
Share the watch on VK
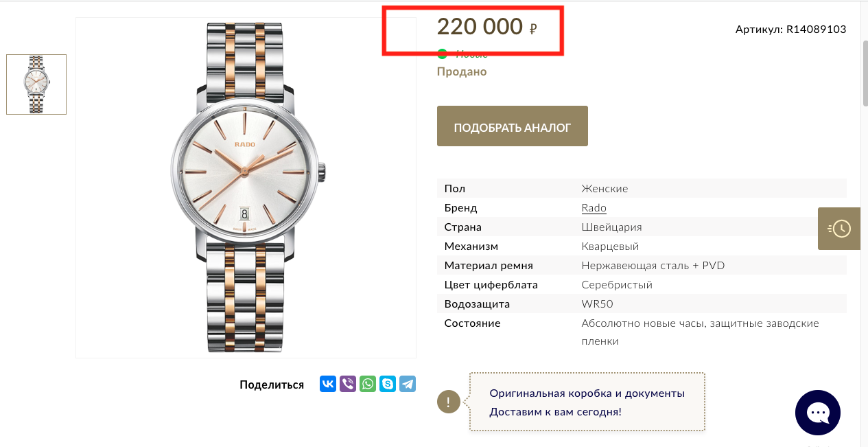(x=328, y=384)
